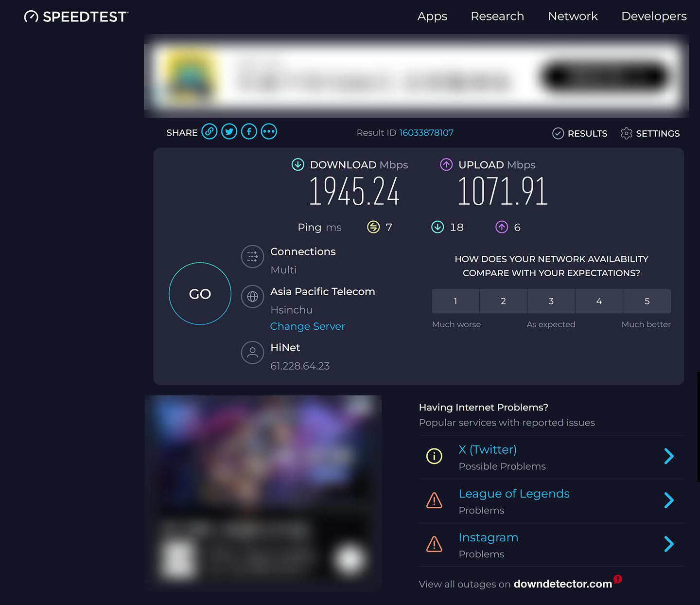
Task: Open the Apps menu
Action: pyautogui.click(x=432, y=16)
